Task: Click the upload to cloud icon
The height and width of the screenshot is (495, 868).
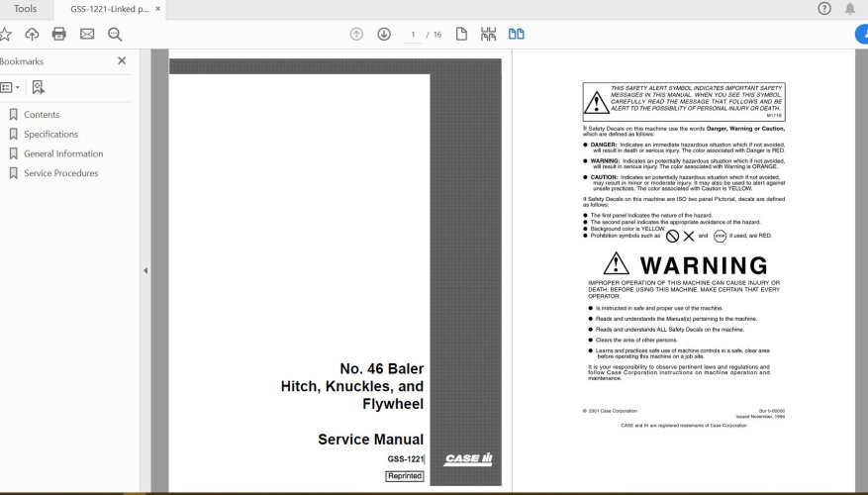Action: 32,34
